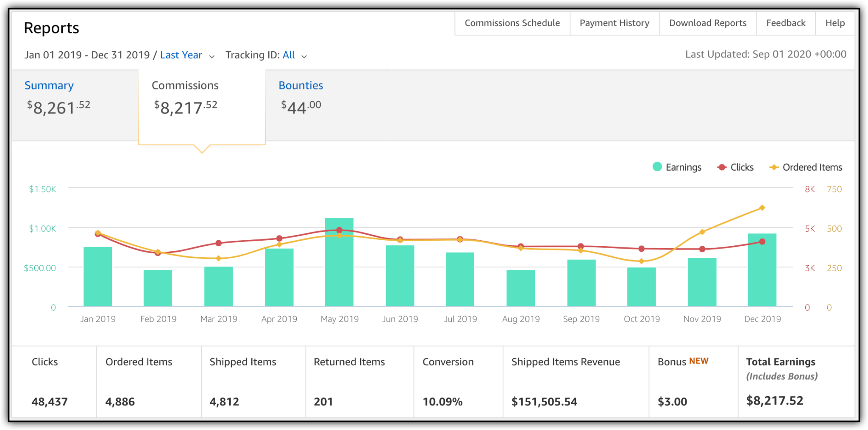Open Download Reports
868x430 pixels.
coord(707,23)
